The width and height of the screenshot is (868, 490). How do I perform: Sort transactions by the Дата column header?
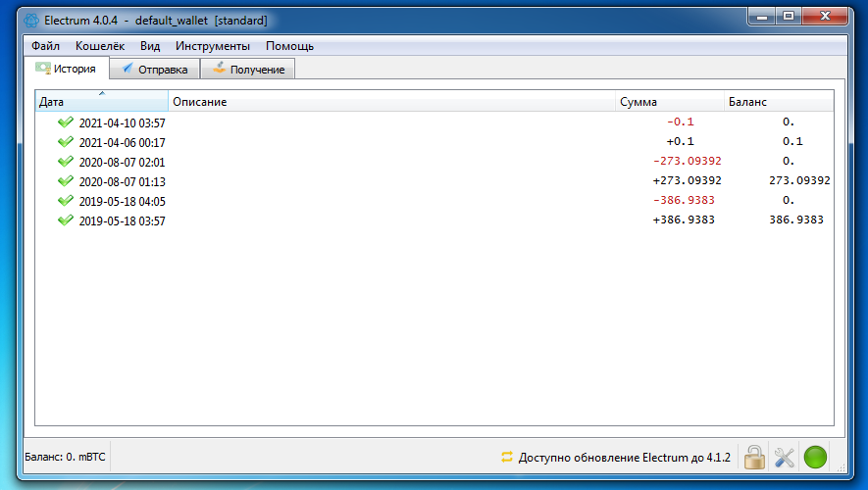(x=101, y=102)
